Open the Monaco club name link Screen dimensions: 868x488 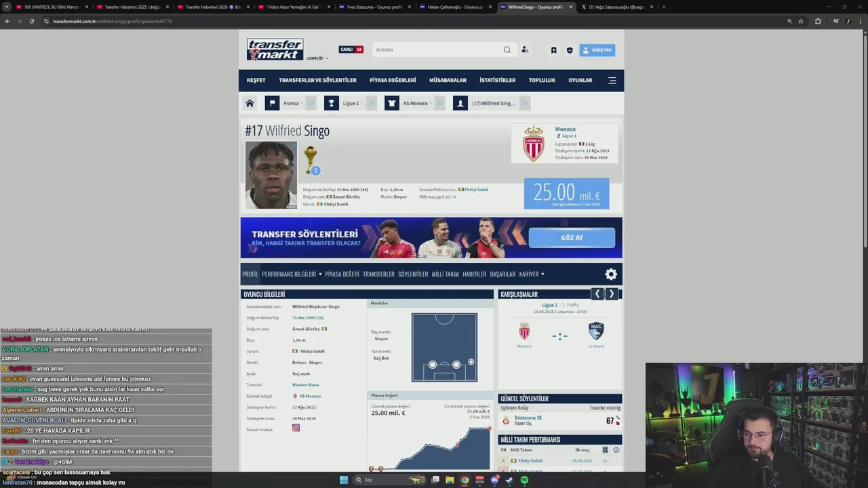pos(566,129)
